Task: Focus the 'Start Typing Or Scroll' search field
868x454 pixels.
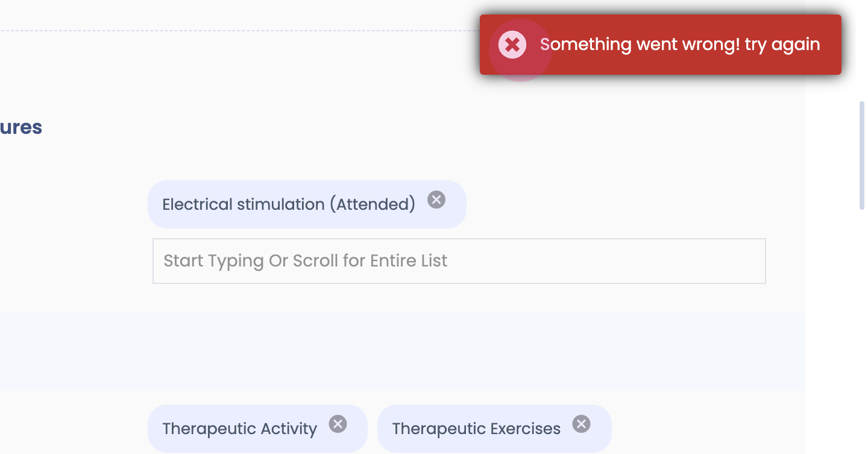Action: (459, 261)
